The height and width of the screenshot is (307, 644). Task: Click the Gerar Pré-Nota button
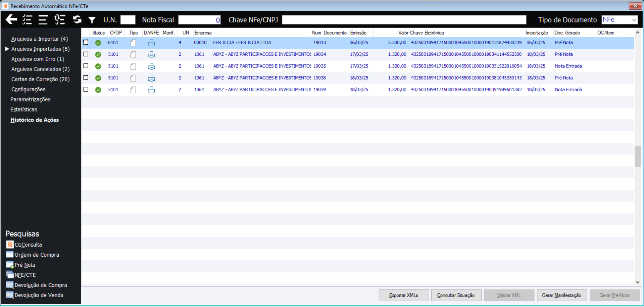click(614, 295)
